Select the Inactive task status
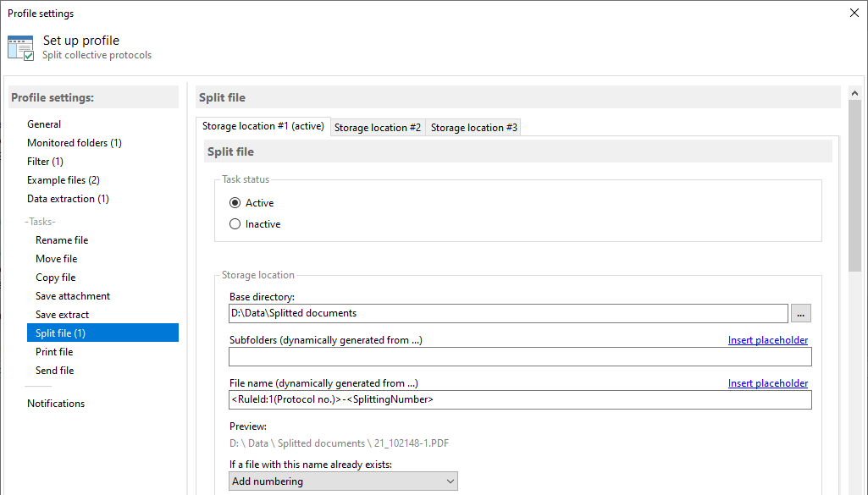Screen dimensions: 868x495 tap(235, 223)
